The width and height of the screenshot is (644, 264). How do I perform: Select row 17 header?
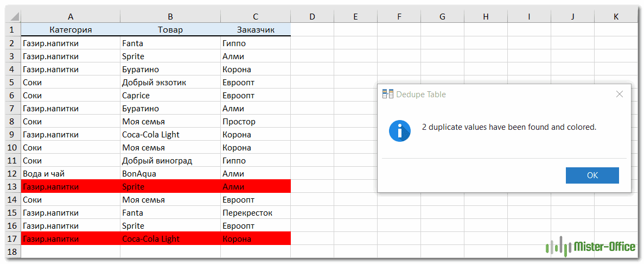coord(12,239)
